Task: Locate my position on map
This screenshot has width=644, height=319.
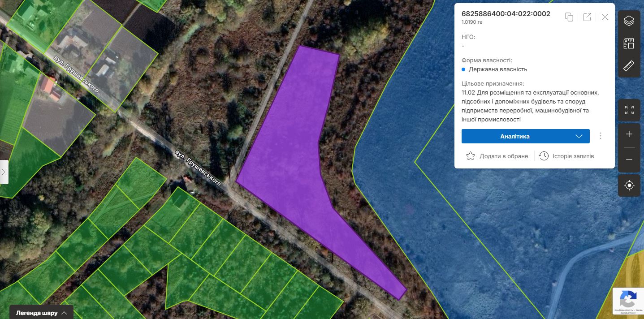Action: [629, 185]
